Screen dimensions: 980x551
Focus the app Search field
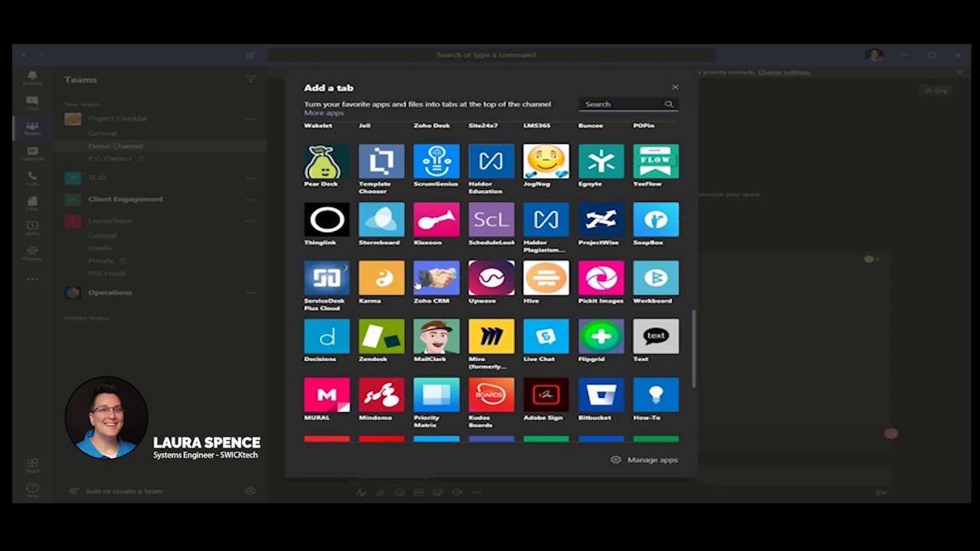tap(628, 104)
